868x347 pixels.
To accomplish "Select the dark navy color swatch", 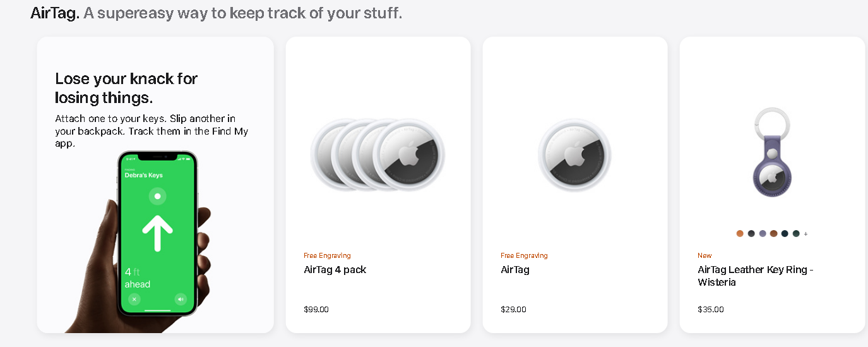I will pos(785,233).
